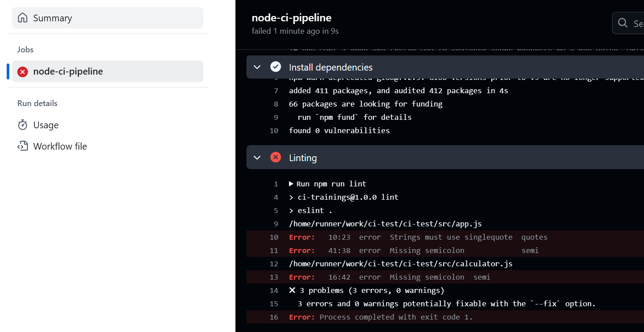Screen dimensions: 644x332
Task: Click the src/app.js file path line
Action: [385, 224]
